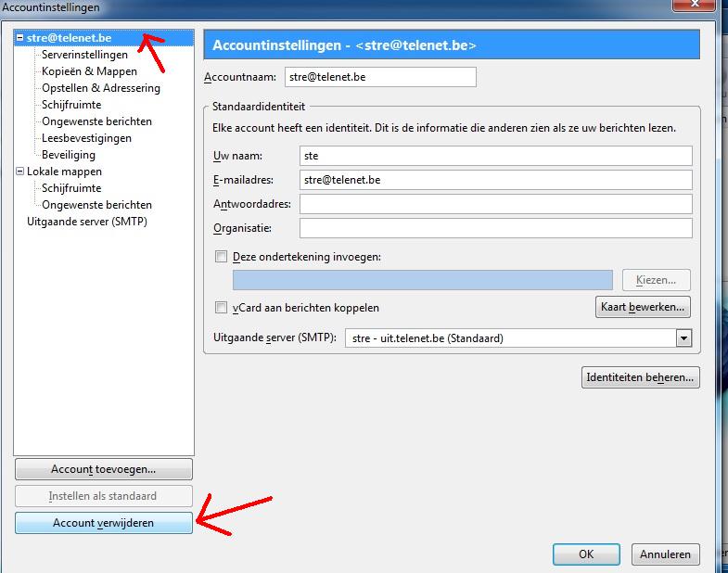728x573 pixels.
Task: Open Schijfruimte under stre@telenet.be
Action: click(71, 105)
